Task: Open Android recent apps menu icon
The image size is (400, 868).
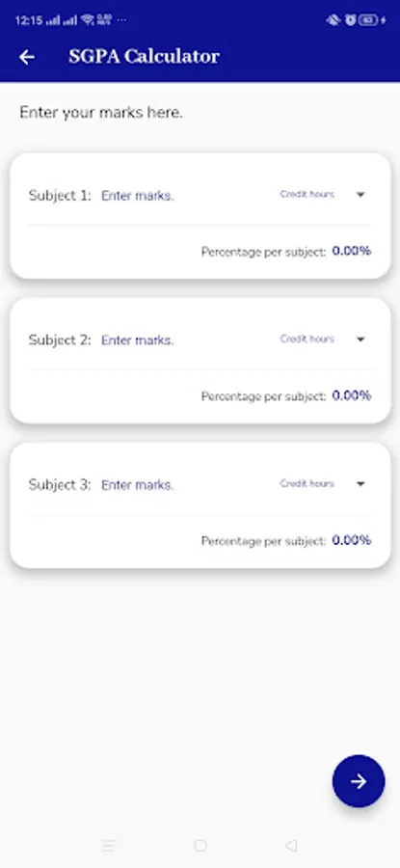Action: coord(109,845)
